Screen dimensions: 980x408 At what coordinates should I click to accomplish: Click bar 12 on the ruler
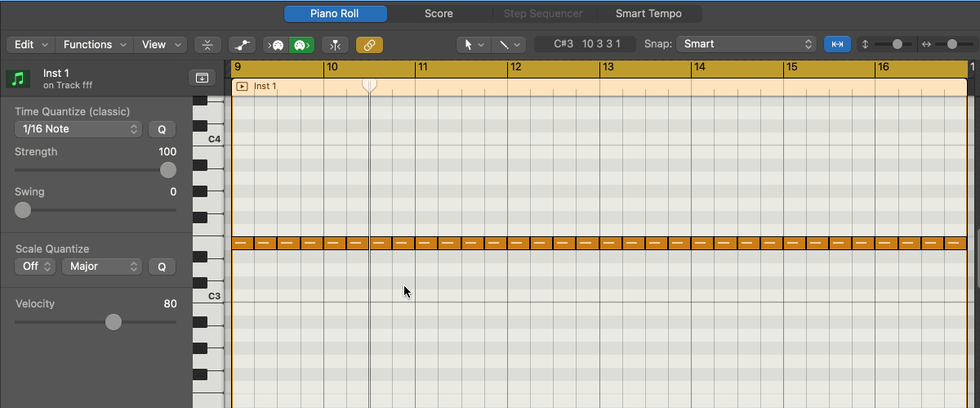point(515,68)
